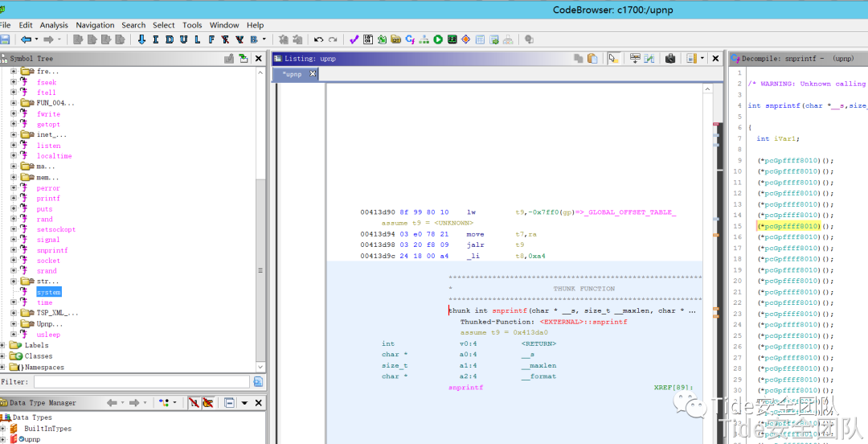Image resolution: width=868 pixels, height=444 pixels.
Task: Toggle Data Type Manager pointer filter icon
Action: point(208,402)
